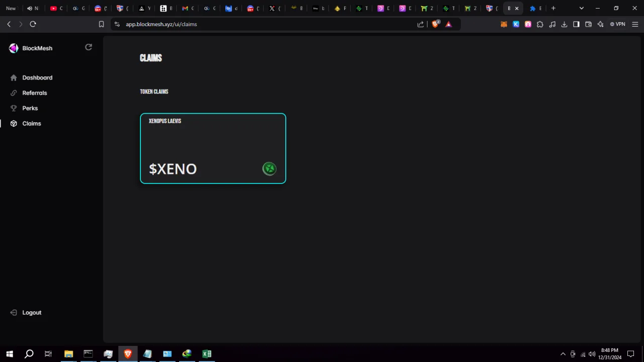
Task: Open the MetaMask fox extension
Action: [x=504, y=24]
